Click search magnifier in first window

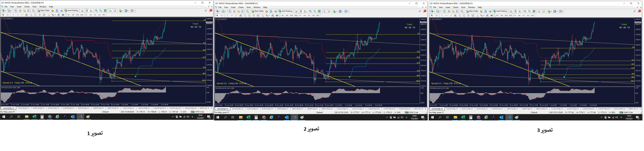[x=206, y=10]
